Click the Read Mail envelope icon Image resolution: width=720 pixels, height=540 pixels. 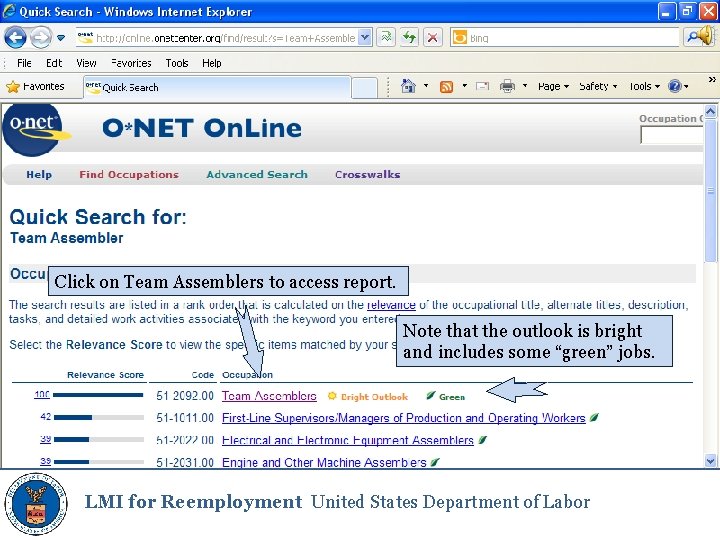[x=482, y=86]
